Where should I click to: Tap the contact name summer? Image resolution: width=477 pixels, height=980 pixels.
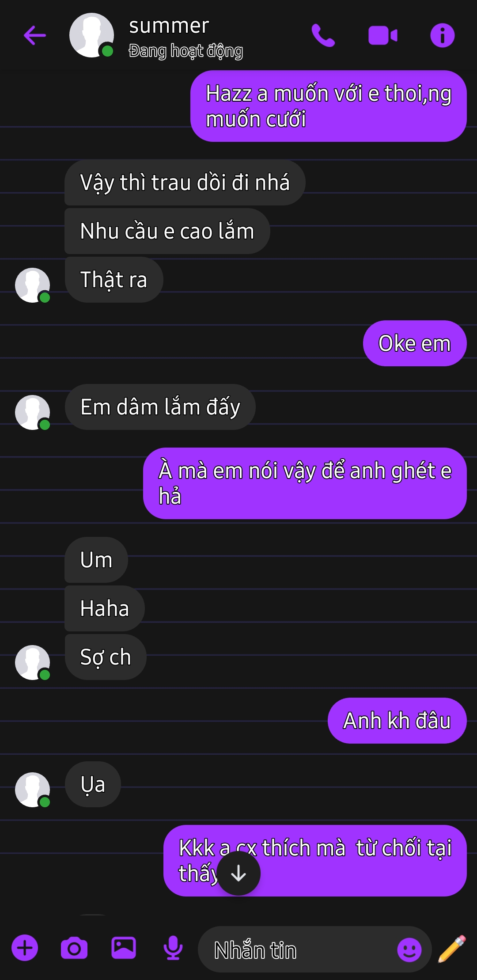click(169, 26)
